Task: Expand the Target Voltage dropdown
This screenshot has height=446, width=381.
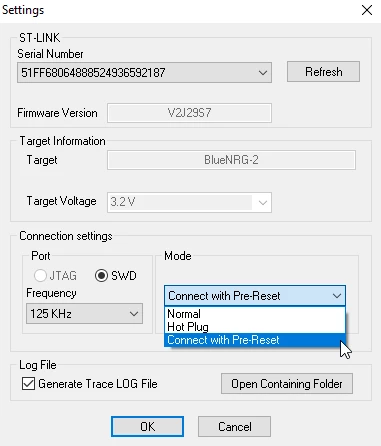Action: (x=263, y=202)
